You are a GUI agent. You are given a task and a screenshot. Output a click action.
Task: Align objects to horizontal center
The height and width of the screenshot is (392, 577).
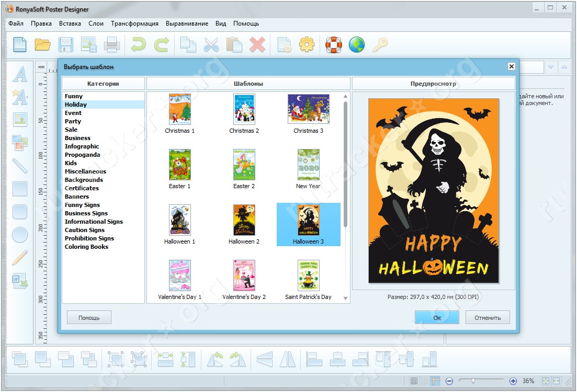[x=337, y=359]
